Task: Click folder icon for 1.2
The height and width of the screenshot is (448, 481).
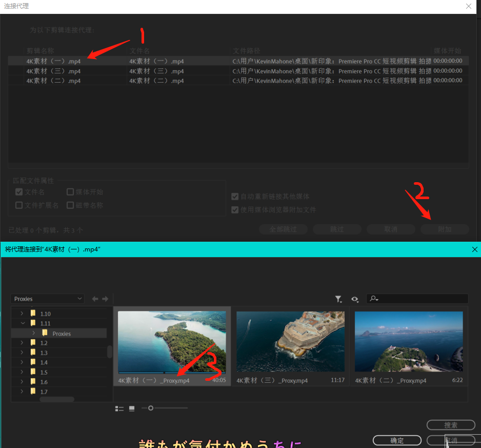Action: [33, 342]
